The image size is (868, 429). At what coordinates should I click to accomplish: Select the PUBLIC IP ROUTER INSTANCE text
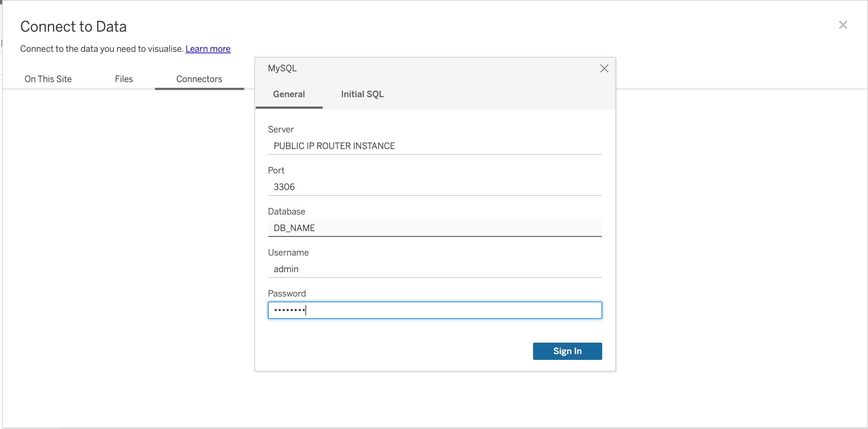334,146
